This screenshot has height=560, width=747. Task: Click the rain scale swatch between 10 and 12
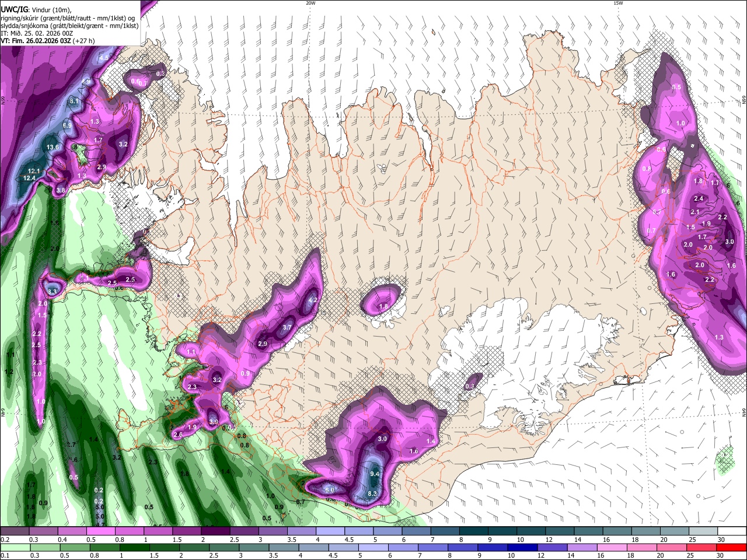(522, 547)
